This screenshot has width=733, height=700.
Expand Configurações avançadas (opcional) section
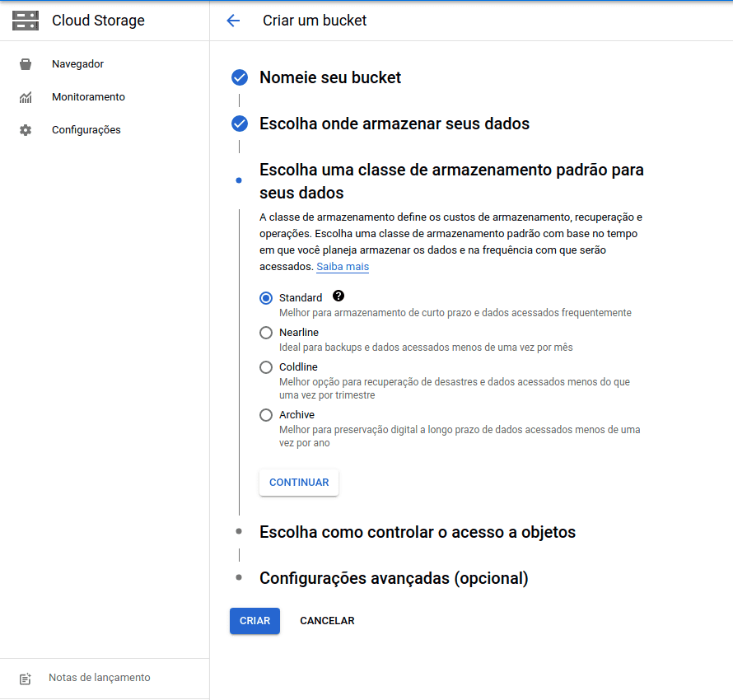point(393,578)
